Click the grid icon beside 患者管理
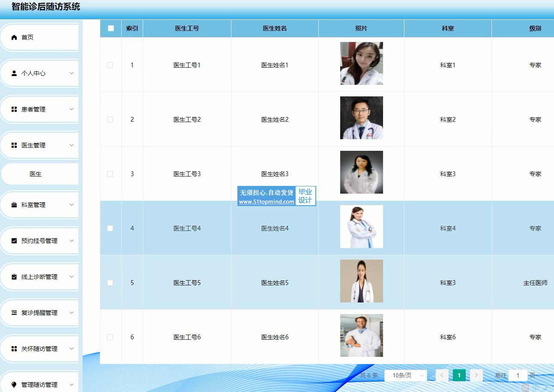 14,109
